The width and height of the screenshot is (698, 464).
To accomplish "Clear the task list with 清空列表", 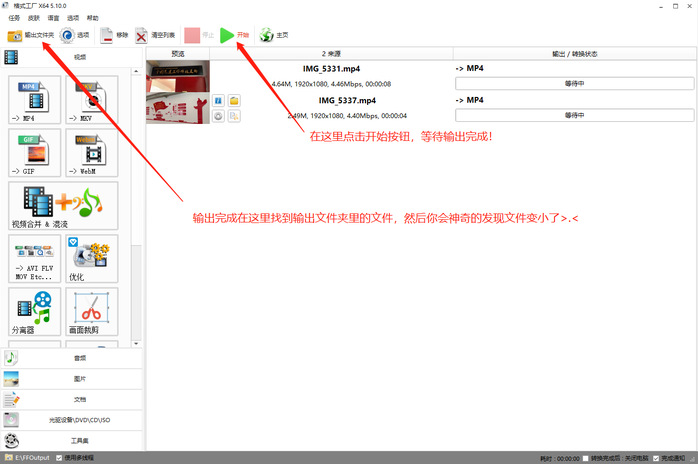I will click(x=155, y=35).
